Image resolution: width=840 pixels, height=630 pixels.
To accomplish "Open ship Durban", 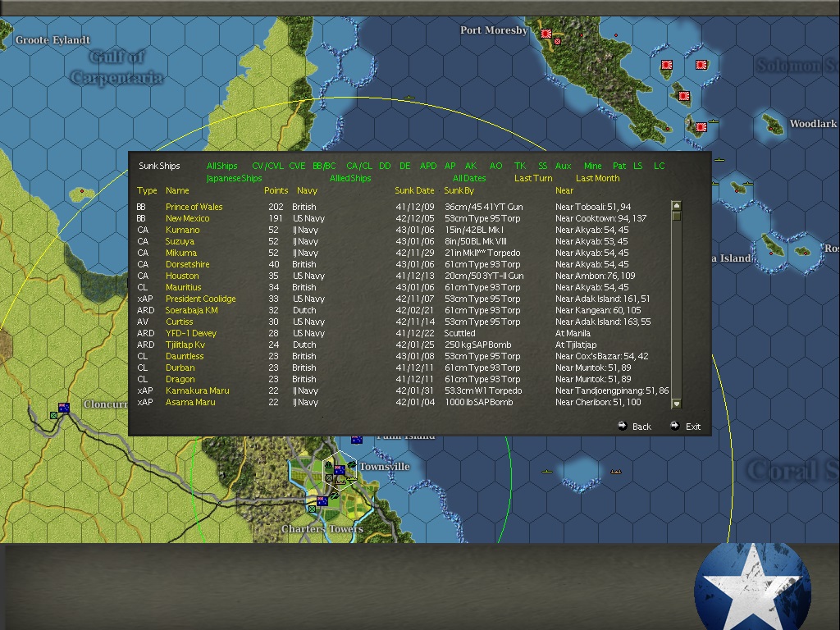I will pos(180,368).
